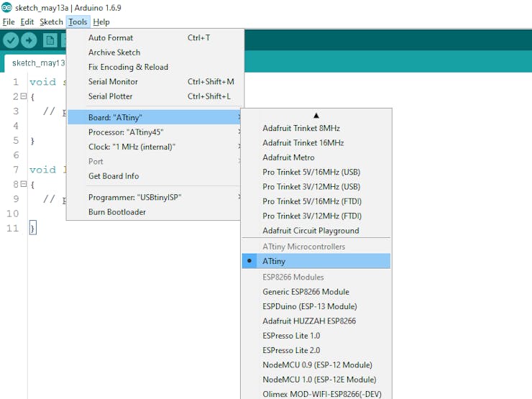Image resolution: width=532 pixels, height=399 pixels.
Task: Select Pro Trinket 5V/16MHz (USB)
Action: click(x=316, y=172)
